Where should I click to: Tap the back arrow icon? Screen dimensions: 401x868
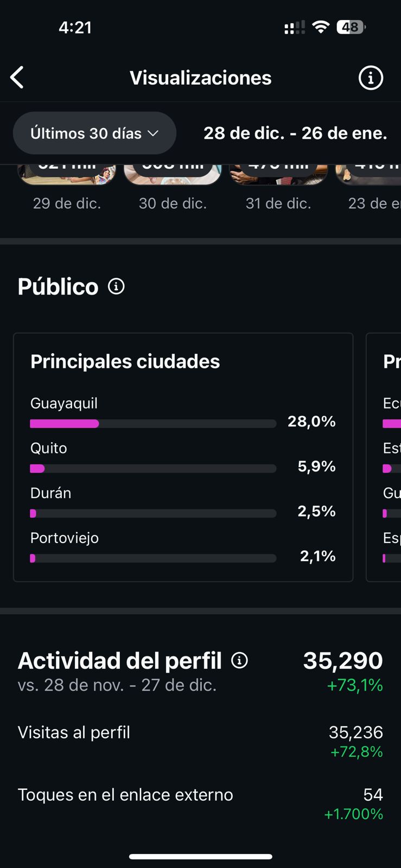click(x=17, y=78)
